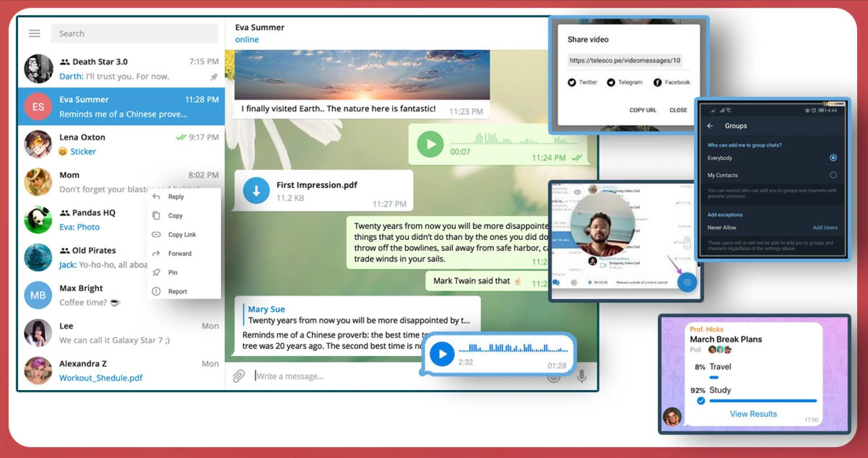Viewport: 868px width, 458px height.
Task: Open the circular video message preview
Action: coord(603,224)
